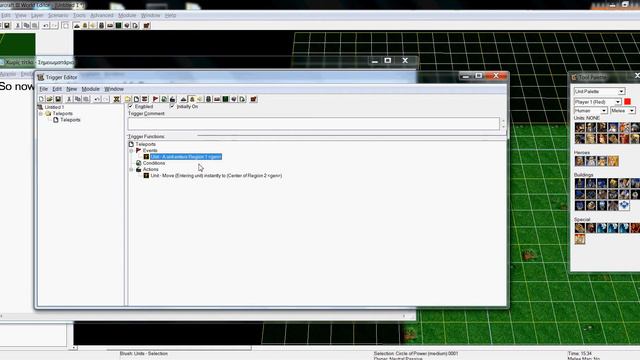Open Import Manager from Trigger Editor toolbar
640x360 pixels.
point(242,99)
